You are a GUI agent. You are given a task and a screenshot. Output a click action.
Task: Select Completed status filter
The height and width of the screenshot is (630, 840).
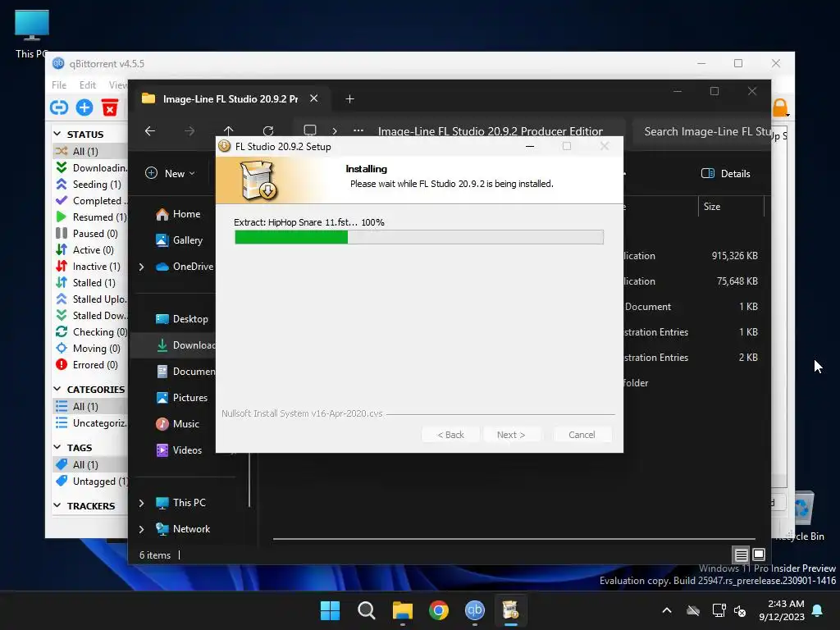(91, 201)
